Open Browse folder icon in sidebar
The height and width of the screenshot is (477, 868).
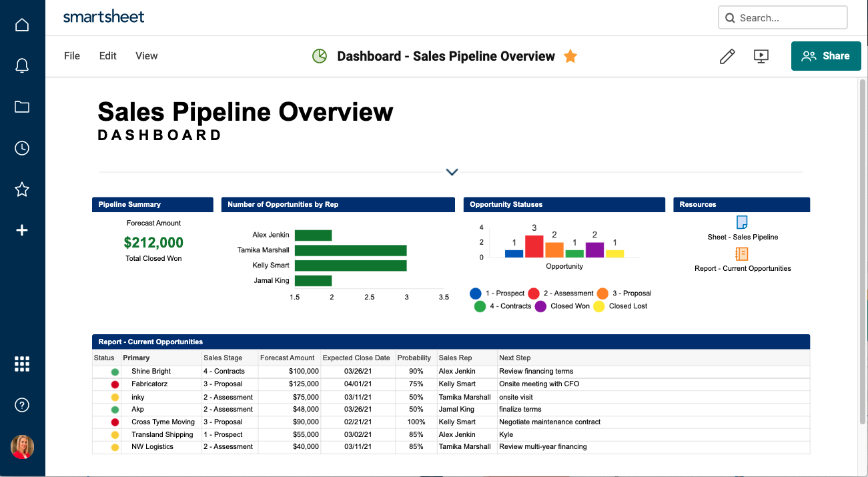22,107
